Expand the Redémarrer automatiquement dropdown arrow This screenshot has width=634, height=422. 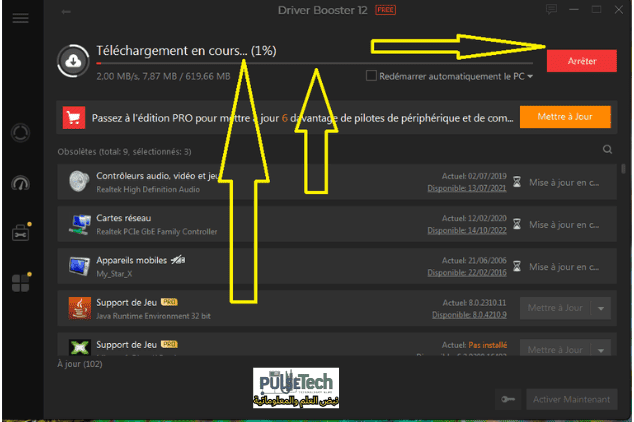click(530, 76)
